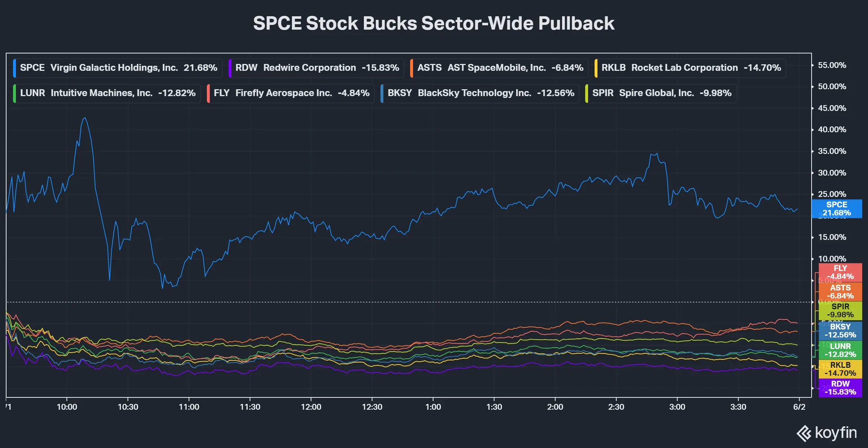
Task: Click the 2:00 time axis label
Action: click(x=555, y=407)
